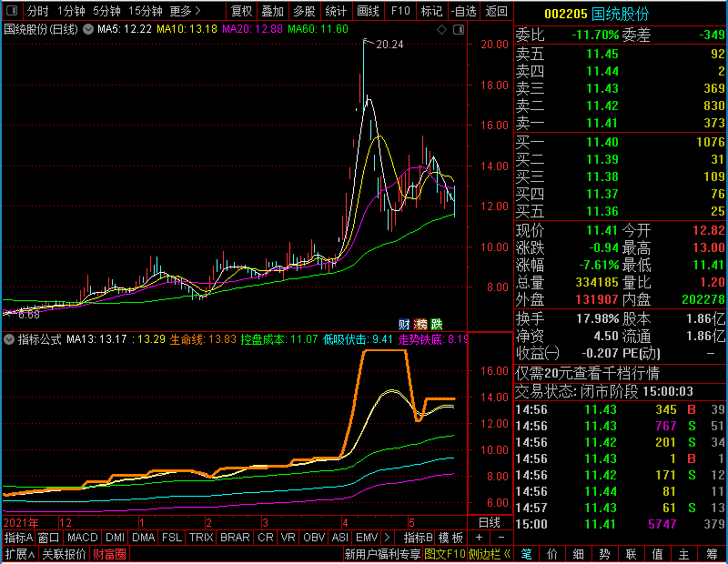The height and width of the screenshot is (564, 728).
Task: Click the 多股 multi-stock button
Action: tap(304, 11)
